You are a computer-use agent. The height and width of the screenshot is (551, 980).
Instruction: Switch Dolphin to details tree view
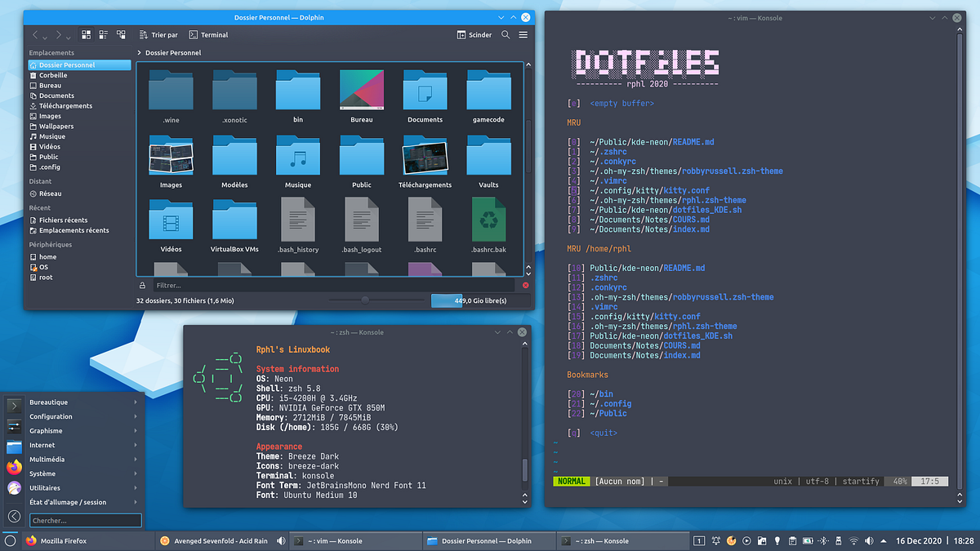[x=121, y=34]
